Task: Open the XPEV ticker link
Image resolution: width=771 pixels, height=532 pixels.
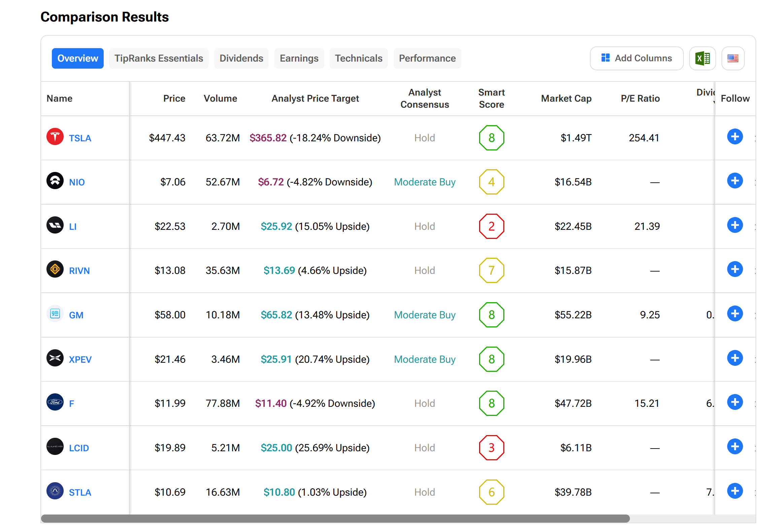Action: 80,359
